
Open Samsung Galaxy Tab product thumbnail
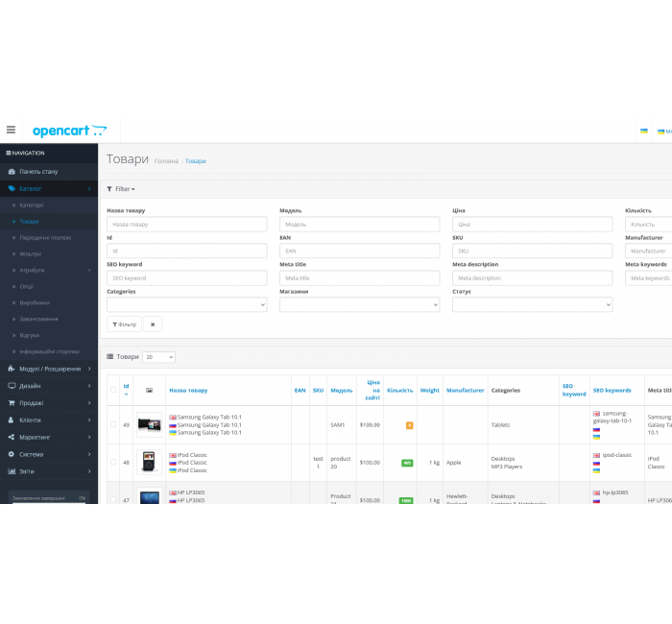tap(149, 424)
